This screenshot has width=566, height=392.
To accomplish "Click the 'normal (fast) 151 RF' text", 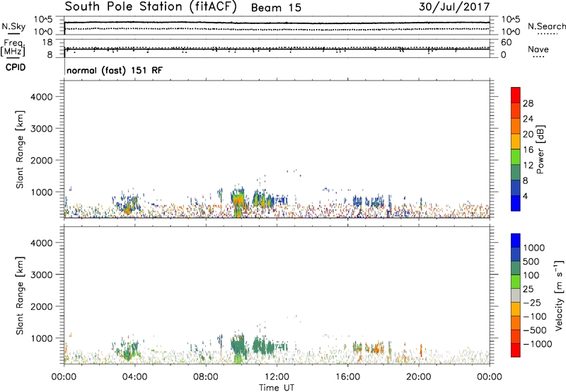I will click(115, 70).
